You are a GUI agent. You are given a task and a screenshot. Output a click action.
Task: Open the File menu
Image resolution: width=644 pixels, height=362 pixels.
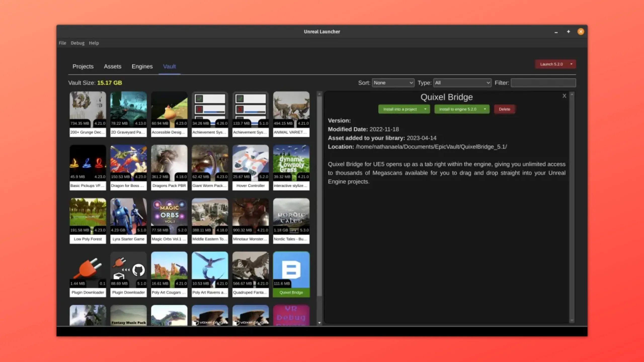click(62, 43)
